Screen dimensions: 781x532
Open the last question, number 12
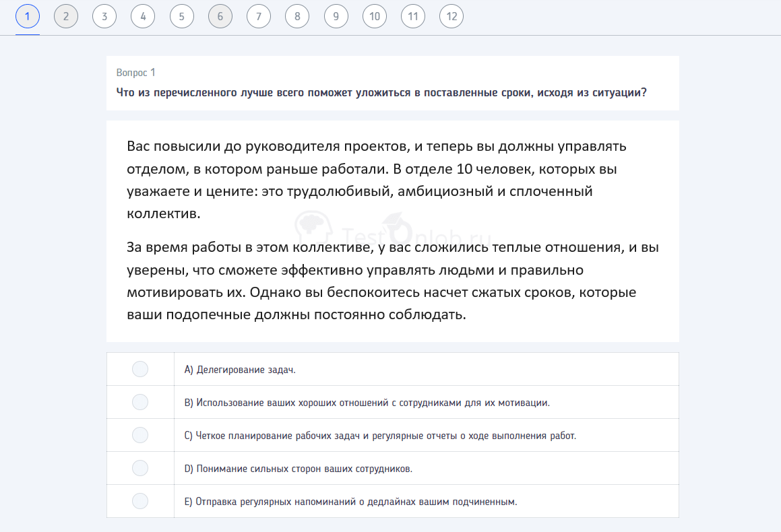click(x=451, y=15)
